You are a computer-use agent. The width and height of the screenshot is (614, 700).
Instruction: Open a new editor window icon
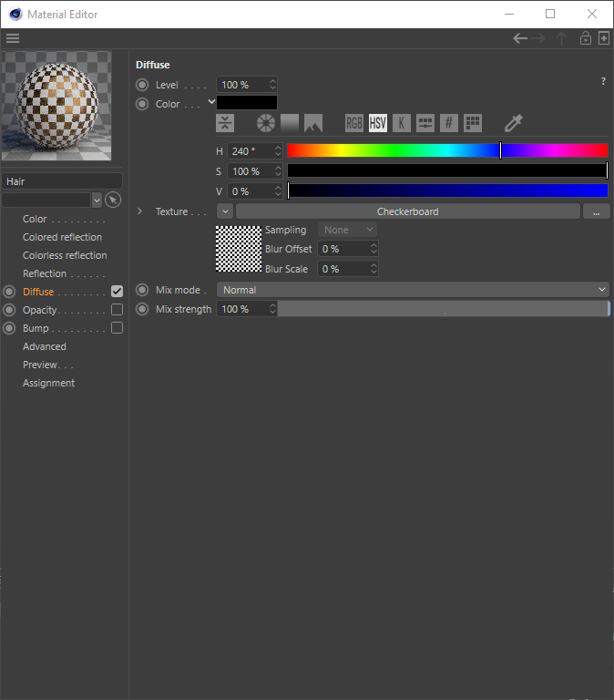point(604,38)
